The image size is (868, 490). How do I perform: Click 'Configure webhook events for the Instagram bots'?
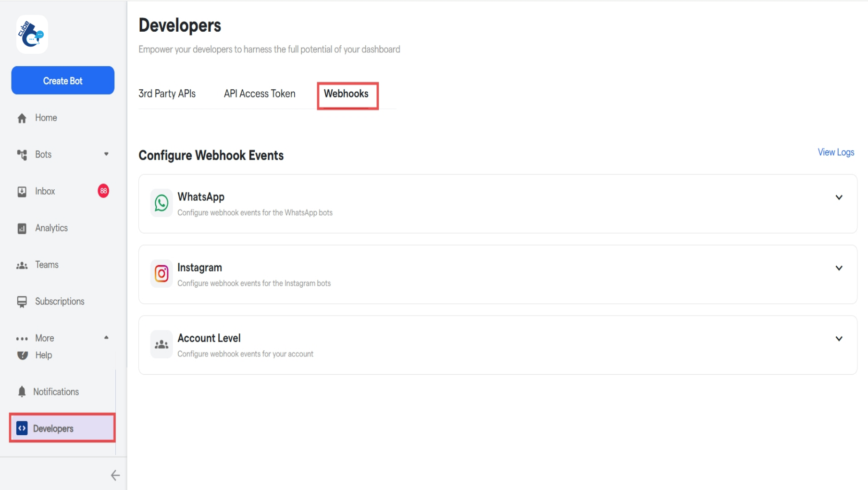pos(254,283)
